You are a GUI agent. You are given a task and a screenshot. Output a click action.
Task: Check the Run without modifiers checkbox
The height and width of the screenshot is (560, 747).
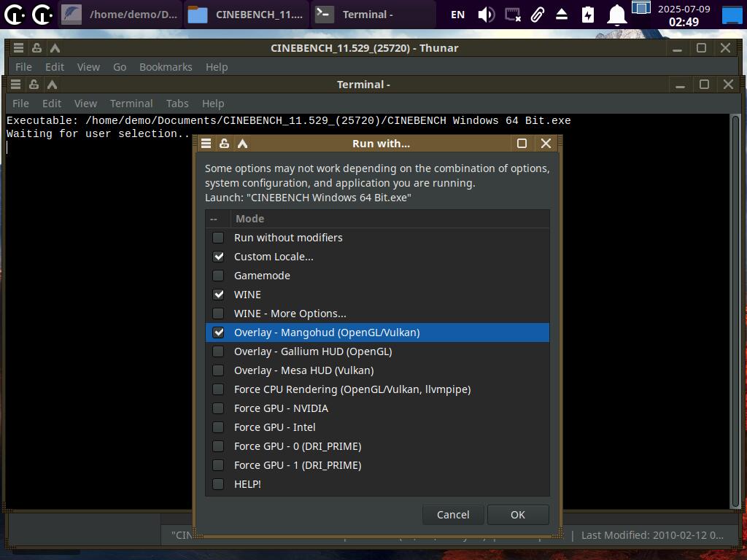(218, 238)
